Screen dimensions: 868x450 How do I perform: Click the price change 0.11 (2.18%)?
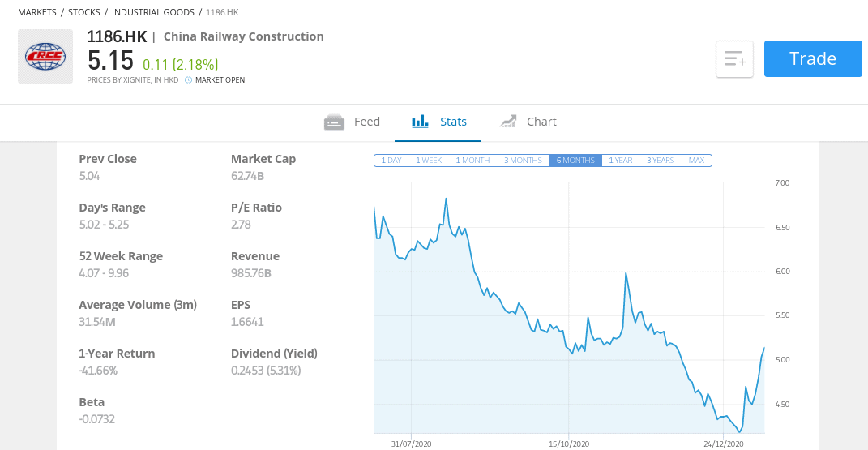click(x=181, y=65)
